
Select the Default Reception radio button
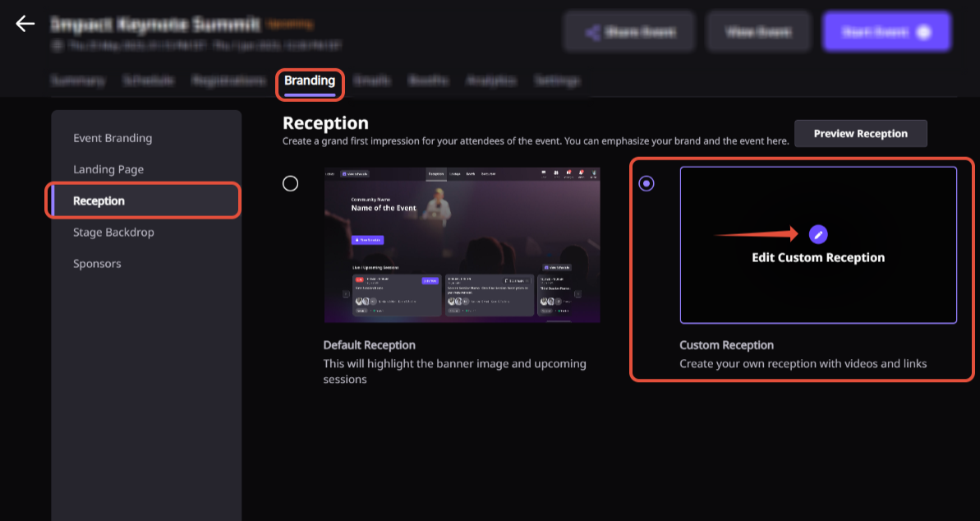click(290, 183)
